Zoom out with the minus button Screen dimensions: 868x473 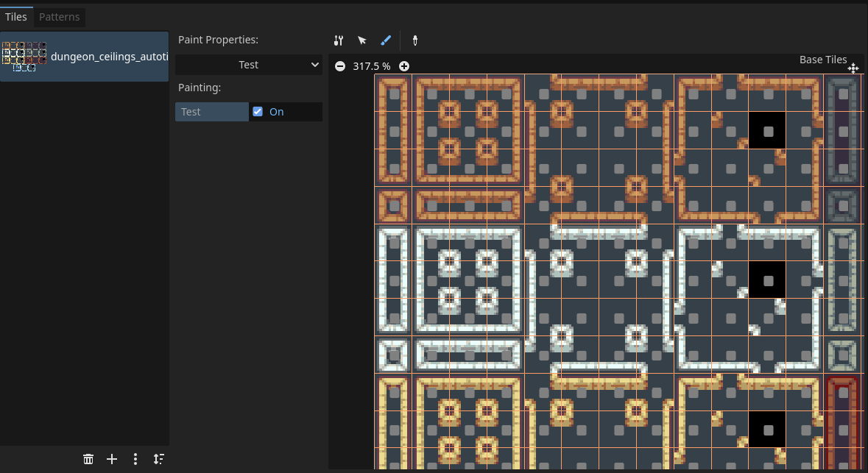(339, 65)
